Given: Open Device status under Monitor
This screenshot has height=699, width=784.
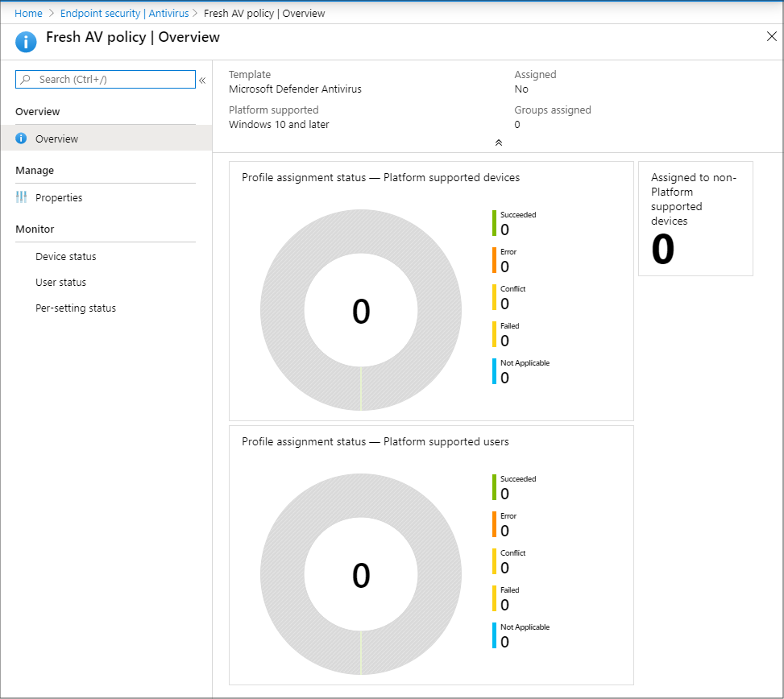Looking at the screenshot, I should point(65,257).
